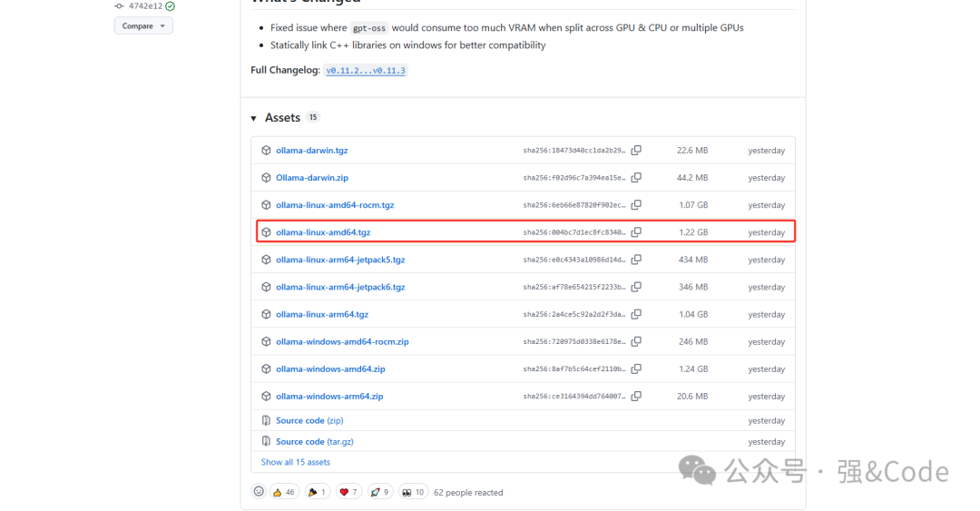Click the sha256:004bc7d1ec8fc8340 hash text

point(574,232)
